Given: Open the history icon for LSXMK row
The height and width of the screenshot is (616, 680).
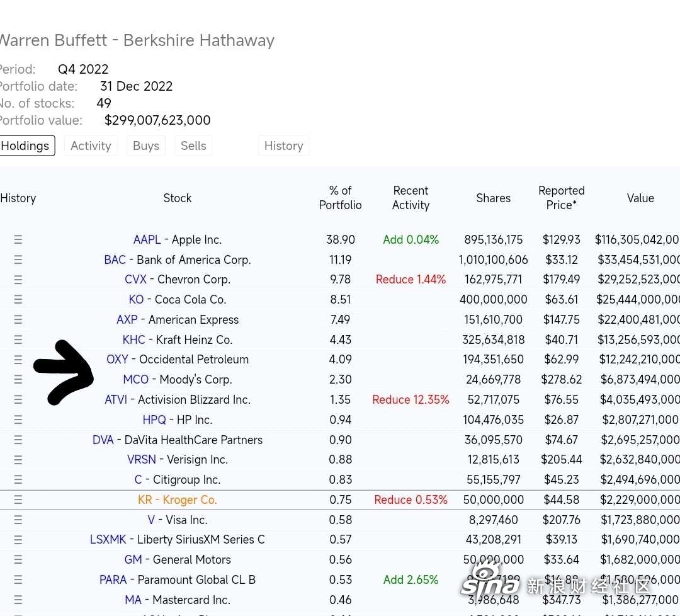Looking at the screenshot, I should (x=18, y=540).
